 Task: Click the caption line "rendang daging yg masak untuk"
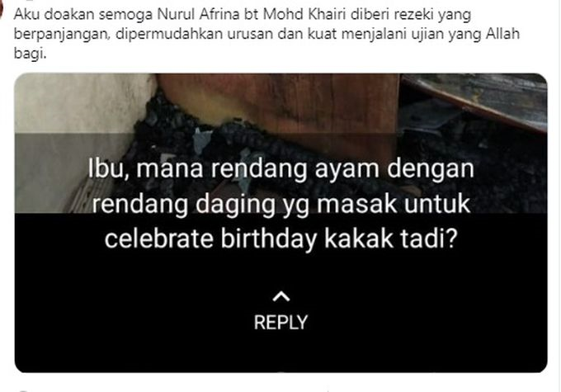[280, 204]
